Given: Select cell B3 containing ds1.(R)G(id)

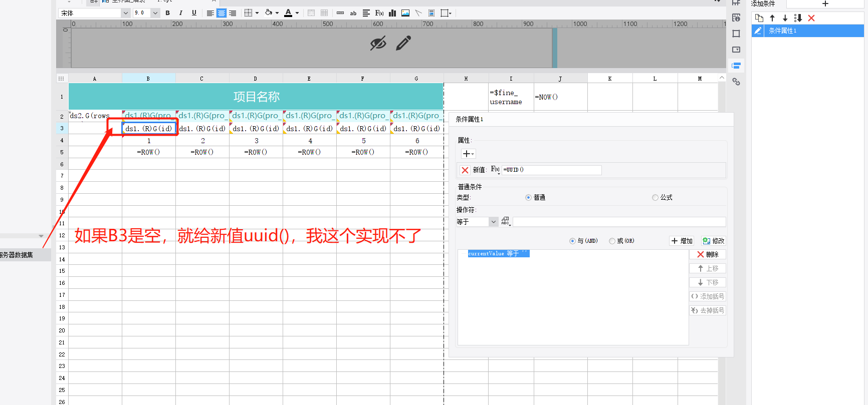Looking at the screenshot, I should 149,129.
